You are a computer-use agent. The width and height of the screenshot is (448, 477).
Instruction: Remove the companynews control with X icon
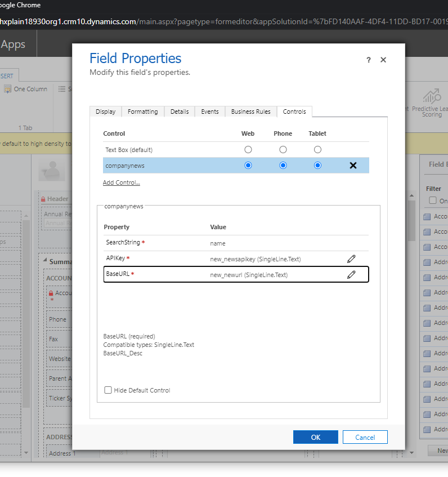point(353,166)
